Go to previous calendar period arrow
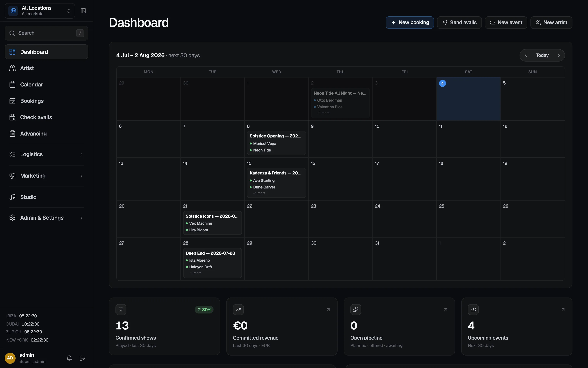Screen dimensions: 588x368 point(526,55)
